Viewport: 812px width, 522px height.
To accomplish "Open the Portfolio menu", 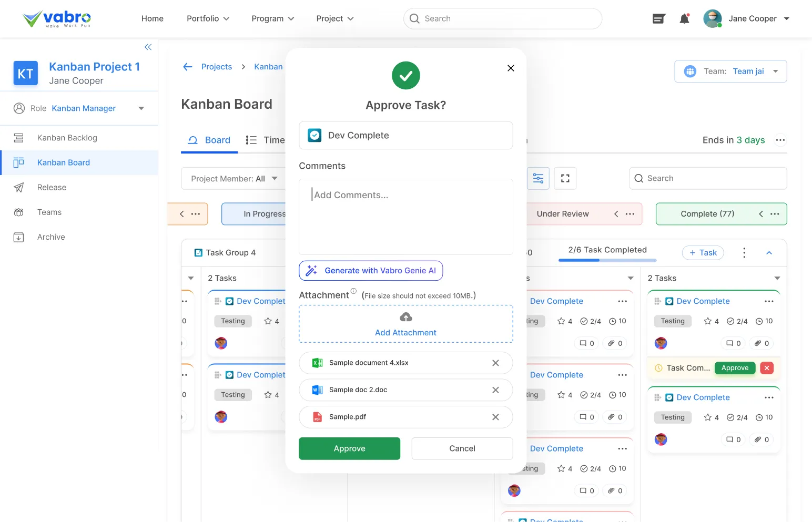I will tap(208, 19).
